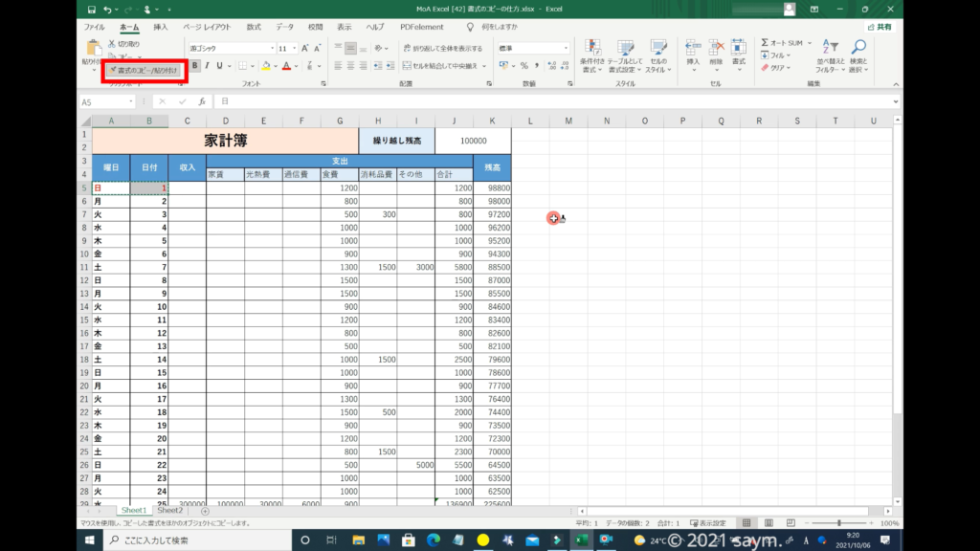Toggle Italic formatting
Screen dimensions: 980x551
(207, 66)
